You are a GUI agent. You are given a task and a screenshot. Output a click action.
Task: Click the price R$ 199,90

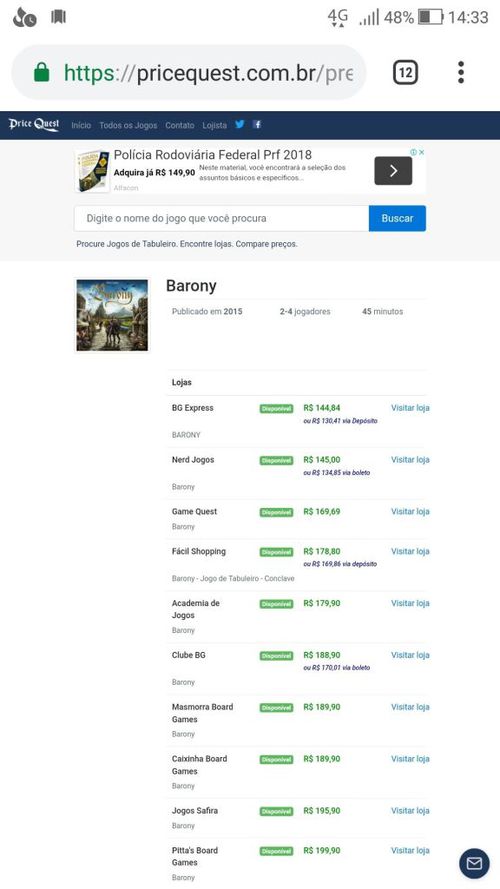[322, 850]
